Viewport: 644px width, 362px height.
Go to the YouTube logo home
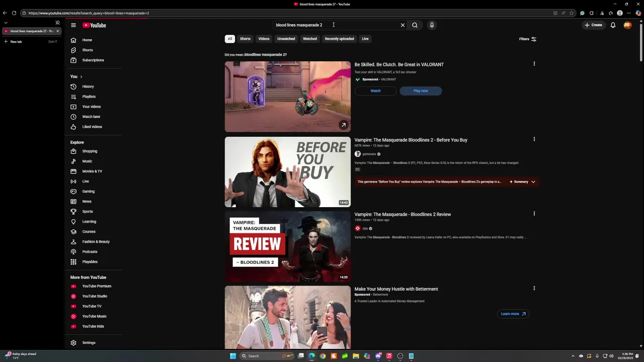(95, 25)
